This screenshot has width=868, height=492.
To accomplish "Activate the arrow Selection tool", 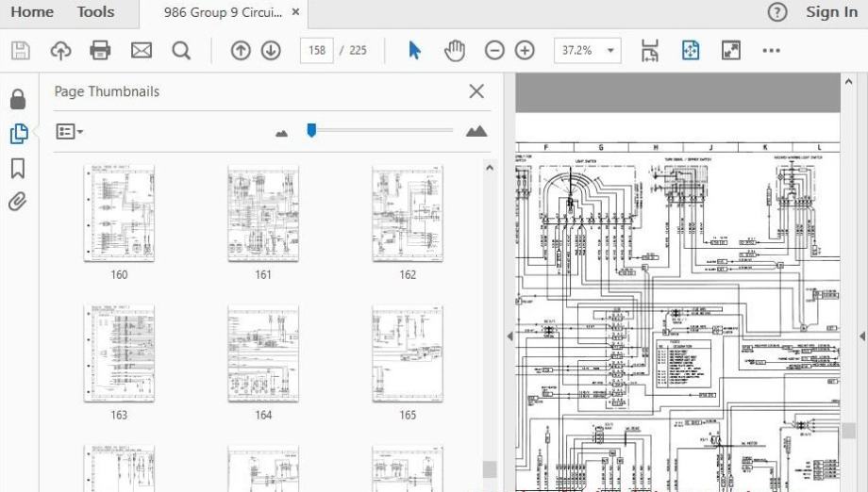I will click(x=414, y=51).
